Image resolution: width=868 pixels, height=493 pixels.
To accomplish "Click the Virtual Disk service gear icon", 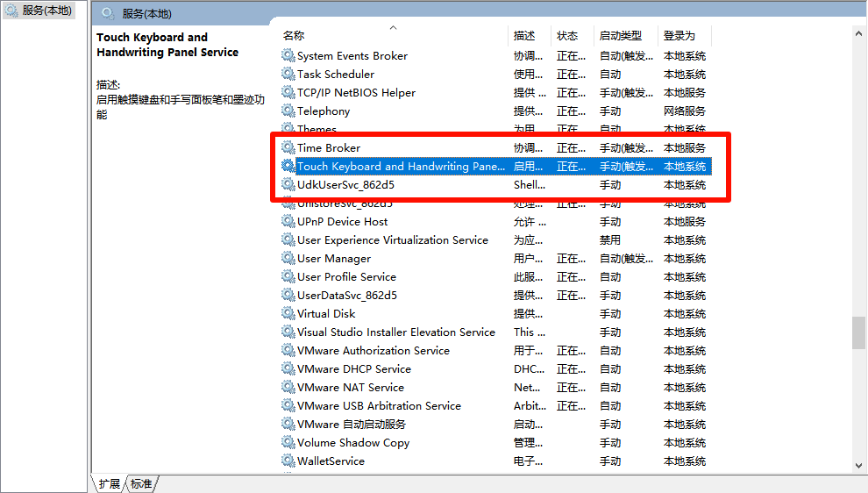I will [288, 314].
